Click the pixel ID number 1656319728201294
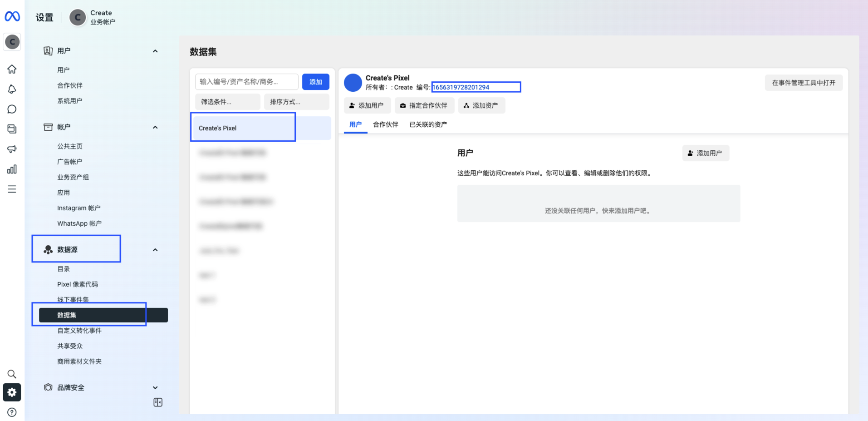The width and height of the screenshot is (868, 421). (x=461, y=87)
